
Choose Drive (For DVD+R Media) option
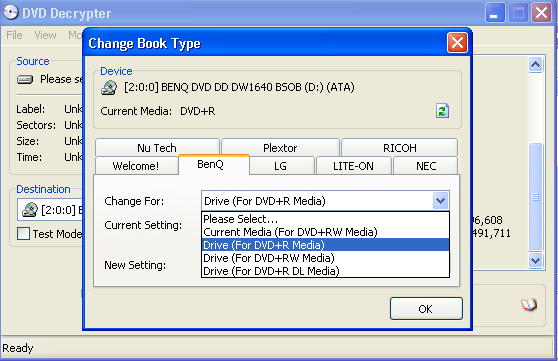click(325, 245)
